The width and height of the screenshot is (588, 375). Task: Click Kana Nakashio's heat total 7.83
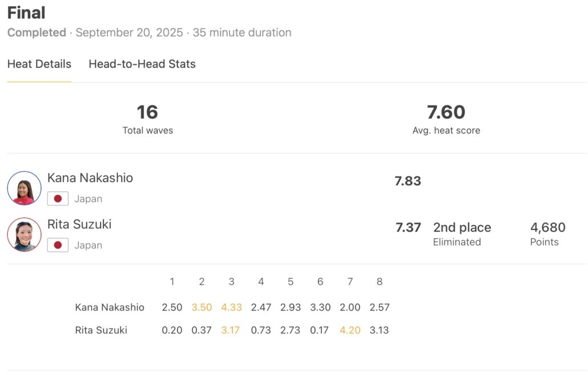(408, 181)
